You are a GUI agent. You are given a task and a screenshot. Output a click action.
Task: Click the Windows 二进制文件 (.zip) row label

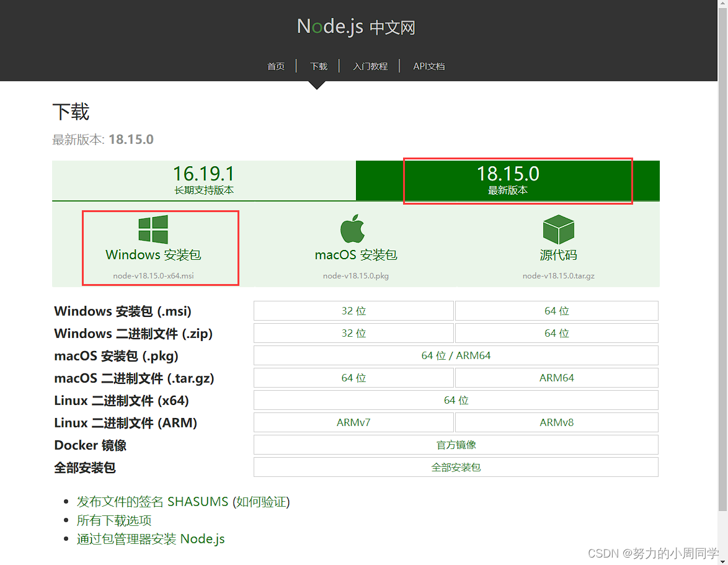point(133,333)
